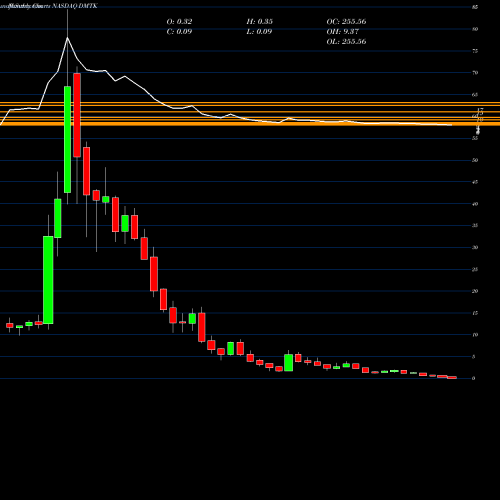500x500 pixels.
Task: Click the NASDAQ DMTK chart title
Action: tap(75, 6)
